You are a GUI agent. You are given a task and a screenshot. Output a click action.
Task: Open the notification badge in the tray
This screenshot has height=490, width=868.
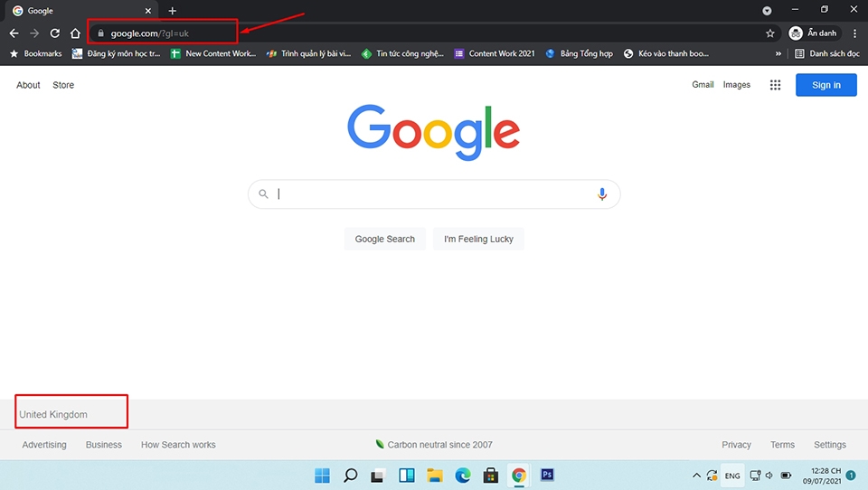[851, 476]
